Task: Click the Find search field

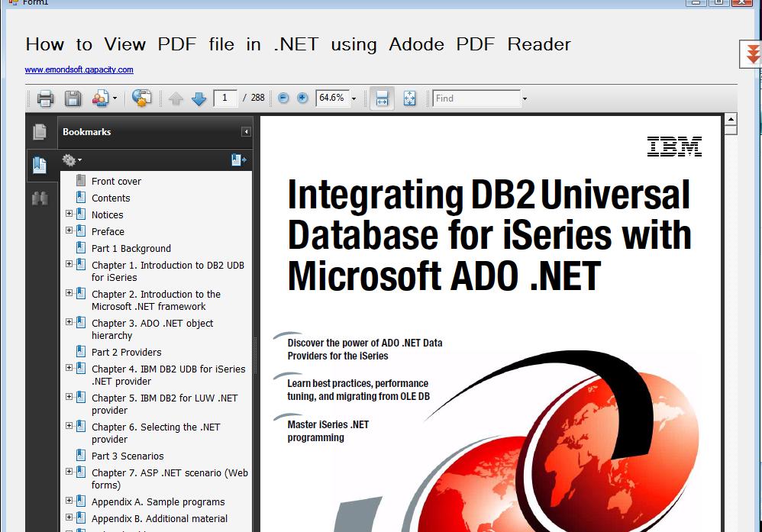Action: coord(476,98)
